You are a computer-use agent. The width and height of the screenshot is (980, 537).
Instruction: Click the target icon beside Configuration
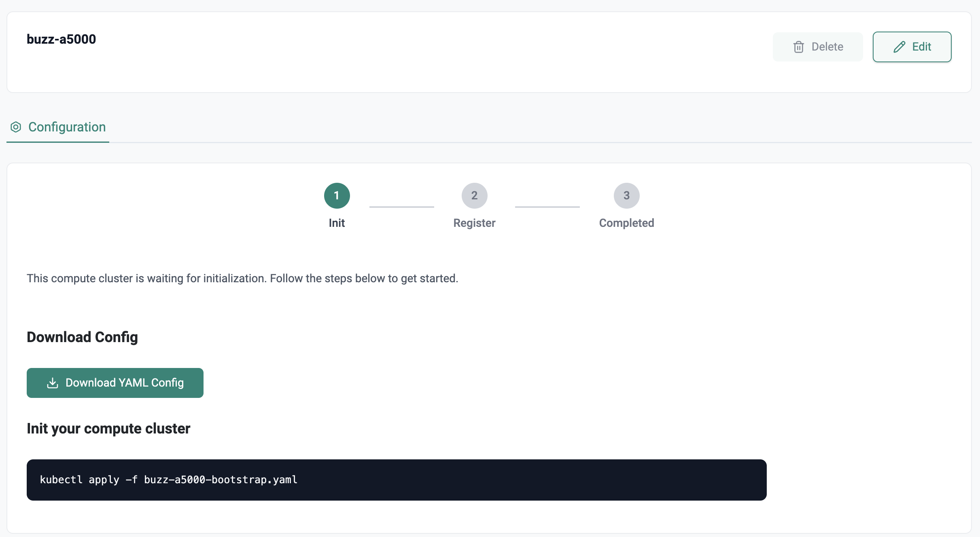pos(15,127)
